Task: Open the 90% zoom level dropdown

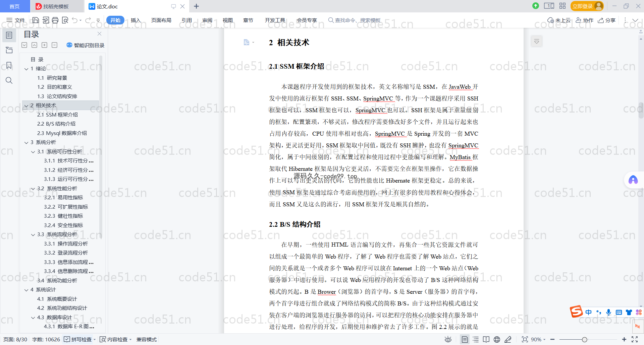Action: (x=538, y=339)
